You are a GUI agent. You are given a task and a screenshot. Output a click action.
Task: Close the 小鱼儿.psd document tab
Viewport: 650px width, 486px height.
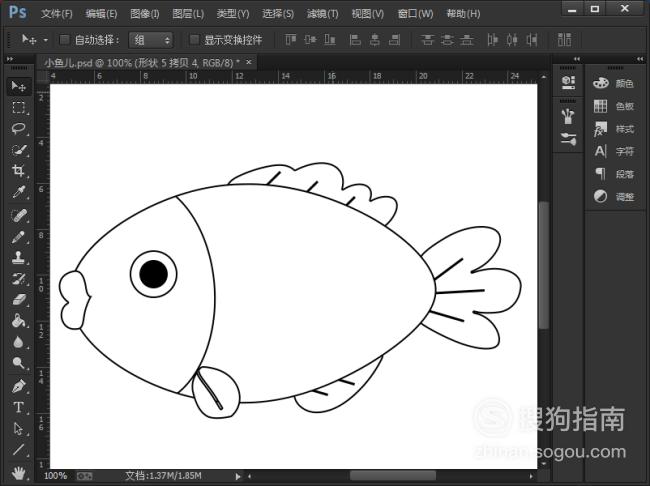(249, 62)
